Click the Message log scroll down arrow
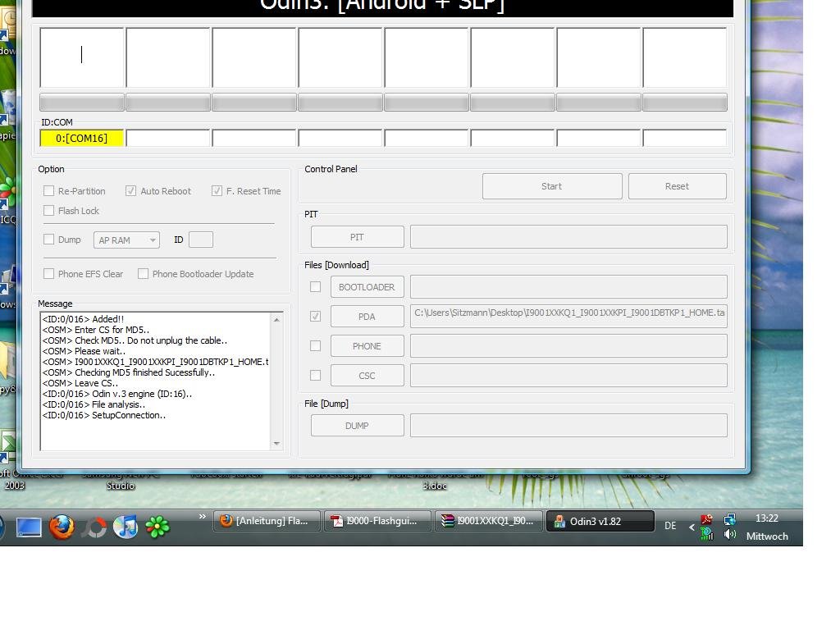This screenshot has width=840, height=630. 276,444
